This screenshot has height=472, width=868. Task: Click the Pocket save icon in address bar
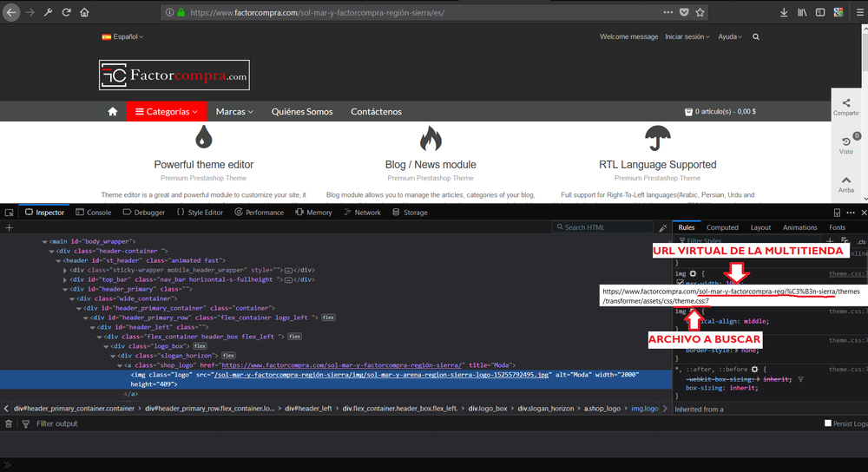[684, 12]
